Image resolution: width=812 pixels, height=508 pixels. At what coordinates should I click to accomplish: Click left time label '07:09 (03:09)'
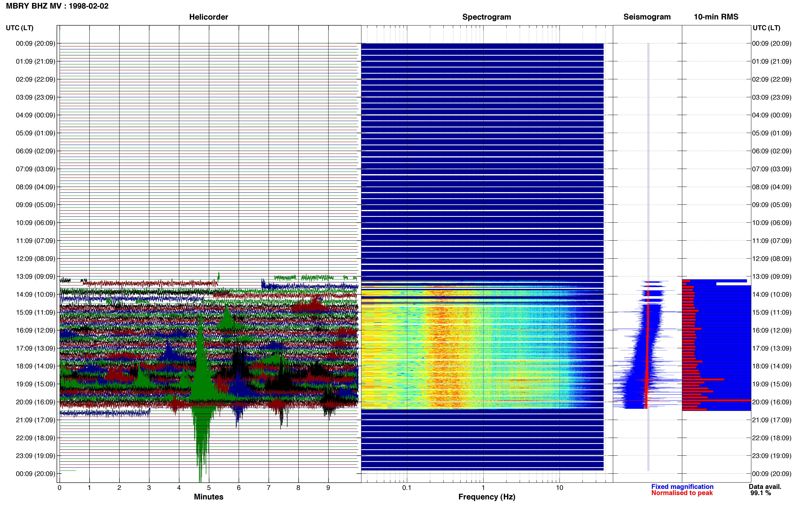[x=36, y=169]
